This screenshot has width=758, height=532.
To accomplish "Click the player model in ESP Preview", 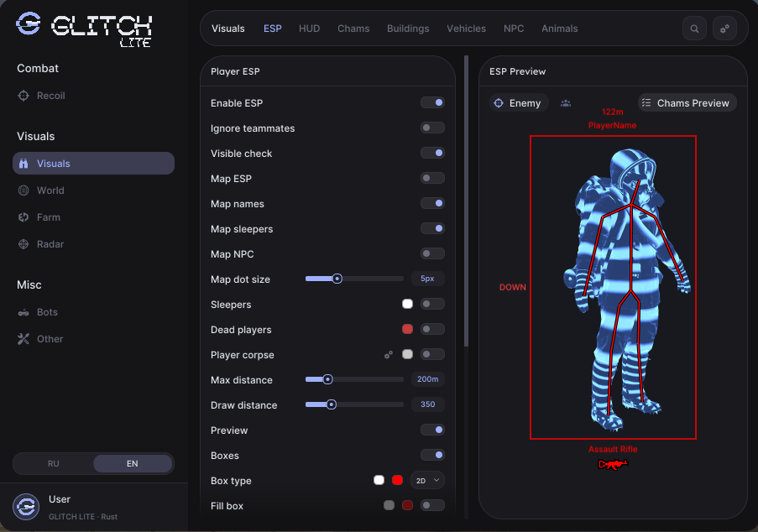I will coord(627,290).
